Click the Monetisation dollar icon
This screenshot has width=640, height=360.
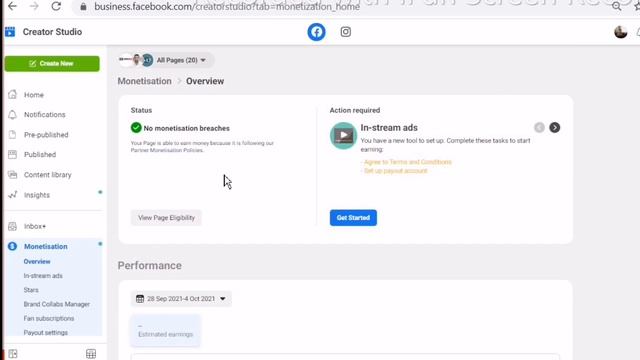tap(12, 246)
